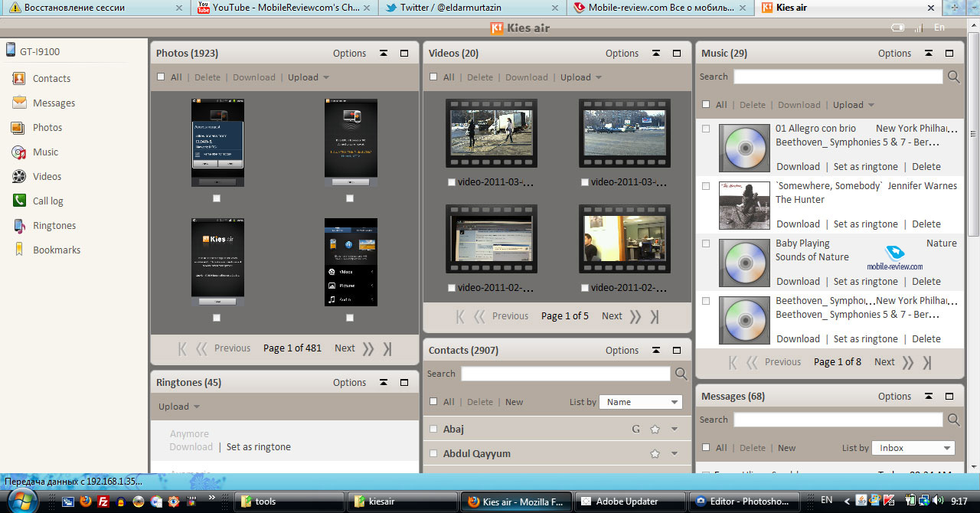The height and width of the screenshot is (513, 980).
Task: Maximize the Ringtones panel
Action: click(404, 383)
